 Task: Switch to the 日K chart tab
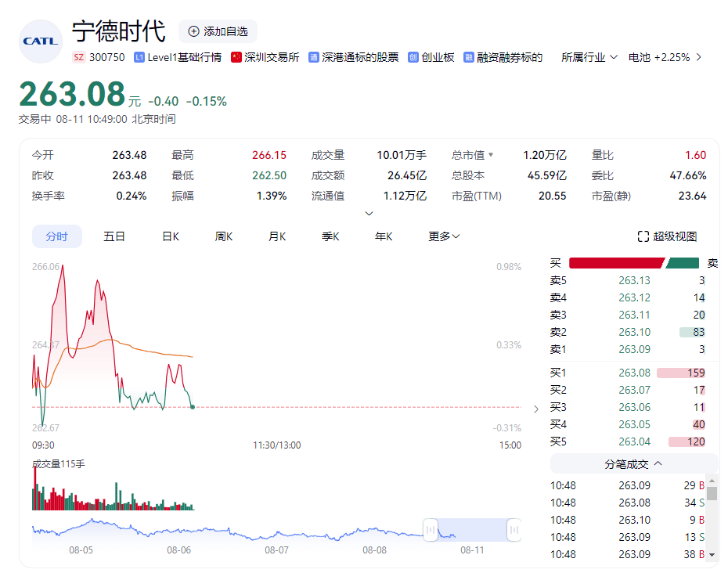tap(171, 236)
